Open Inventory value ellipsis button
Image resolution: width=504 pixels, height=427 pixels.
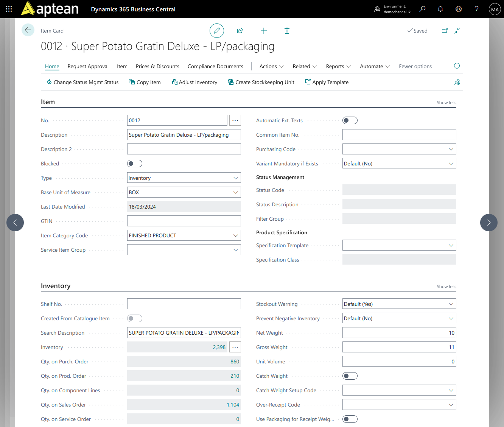[x=235, y=347]
